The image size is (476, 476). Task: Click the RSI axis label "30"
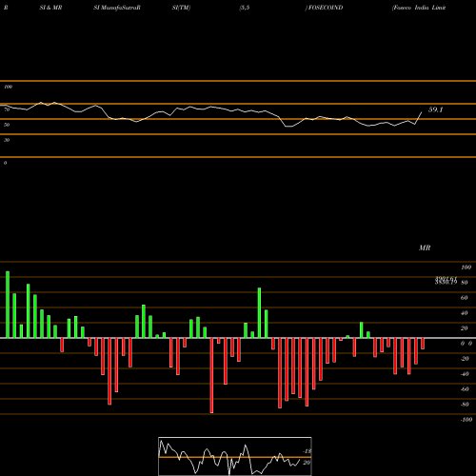pyautogui.click(x=7, y=140)
